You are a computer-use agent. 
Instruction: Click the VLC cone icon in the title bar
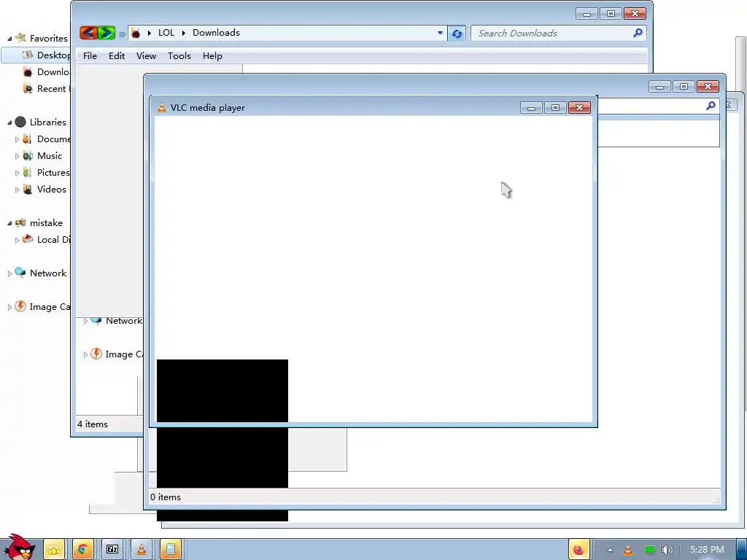coord(162,107)
